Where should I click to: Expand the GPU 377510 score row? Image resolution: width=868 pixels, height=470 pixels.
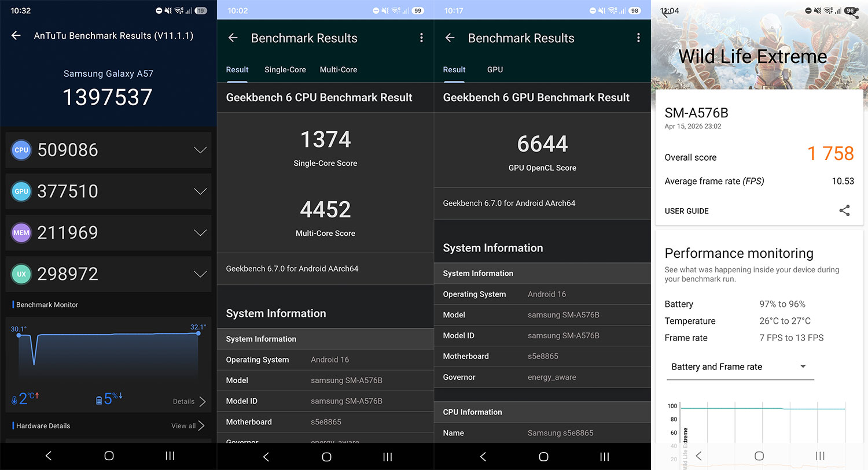click(200, 191)
